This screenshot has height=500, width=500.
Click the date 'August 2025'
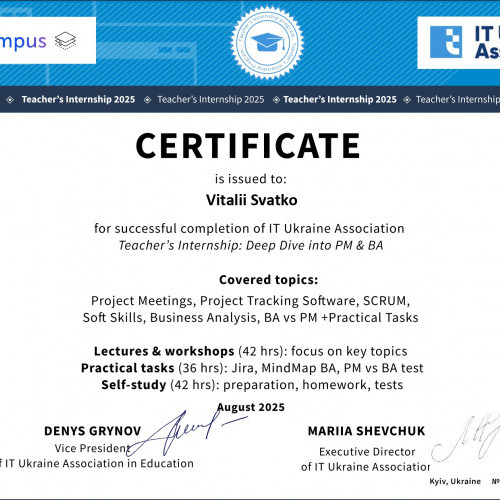[251, 407]
